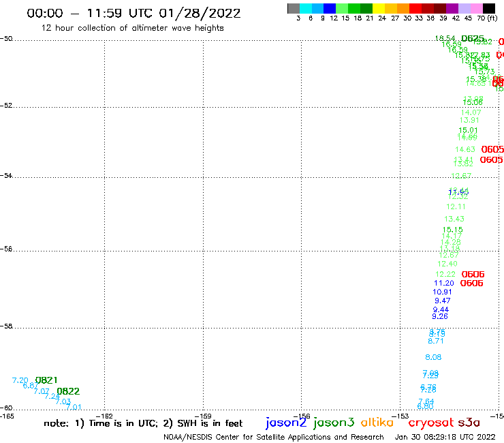504x443 pixels.
Task: Click the '12 hour collection' subtitle
Action: [132, 28]
